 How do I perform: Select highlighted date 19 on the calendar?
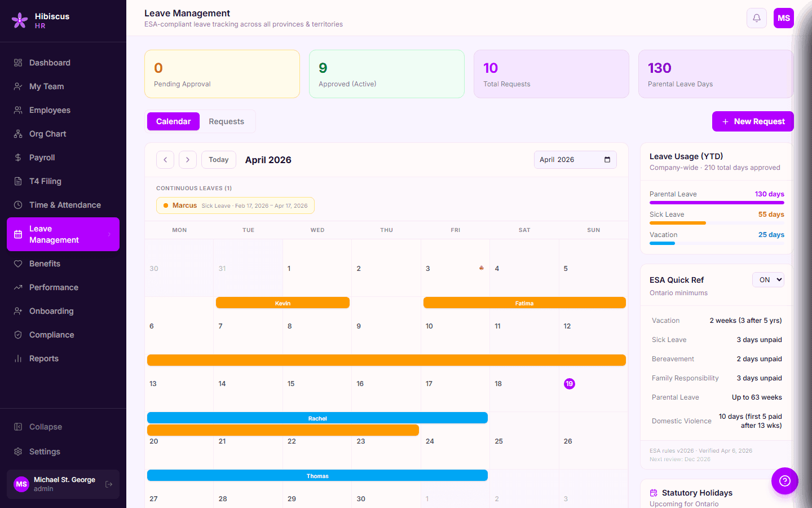click(570, 384)
